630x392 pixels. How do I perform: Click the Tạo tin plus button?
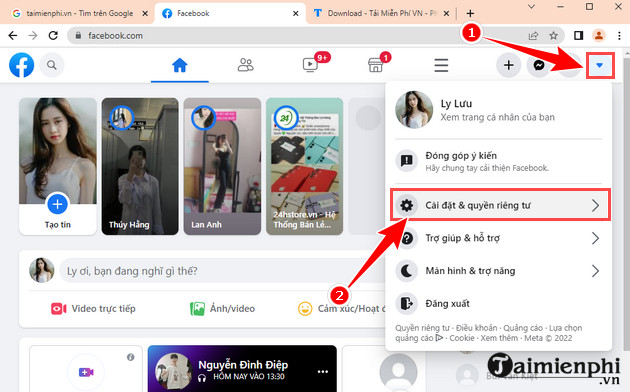click(57, 204)
